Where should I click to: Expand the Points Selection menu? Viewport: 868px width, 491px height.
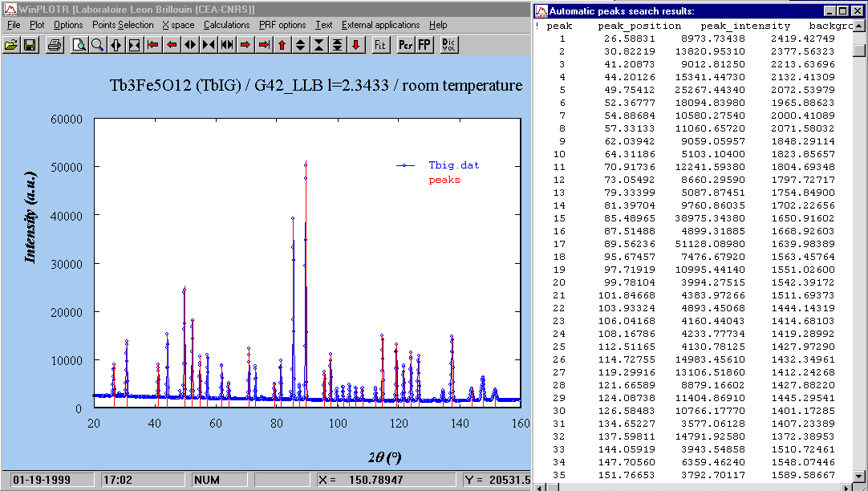click(x=123, y=25)
